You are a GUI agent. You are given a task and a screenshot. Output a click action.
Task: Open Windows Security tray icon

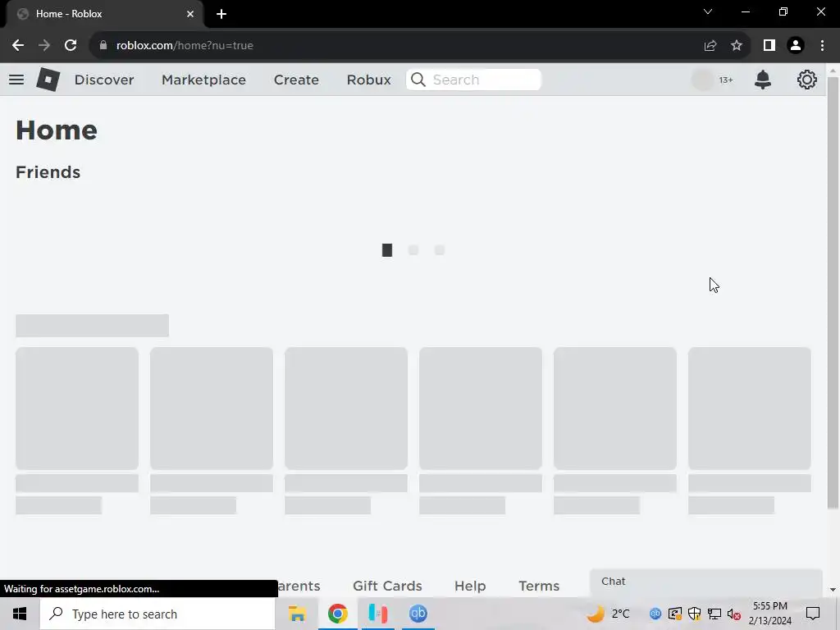click(x=694, y=614)
